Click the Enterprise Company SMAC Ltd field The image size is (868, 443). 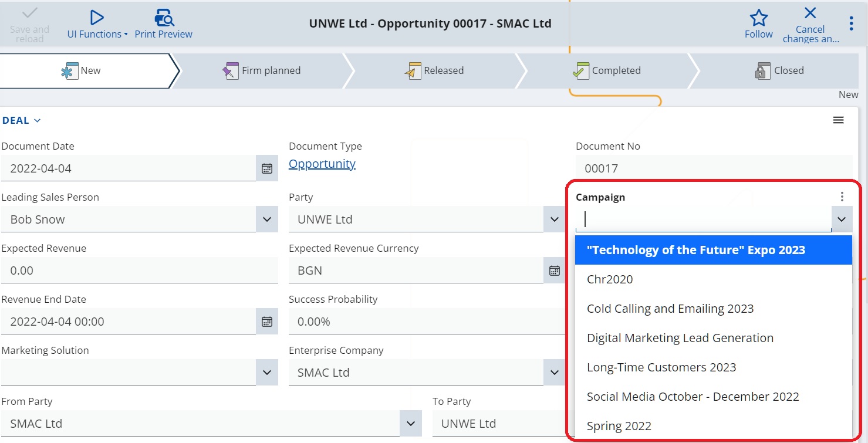pyautogui.click(x=416, y=373)
